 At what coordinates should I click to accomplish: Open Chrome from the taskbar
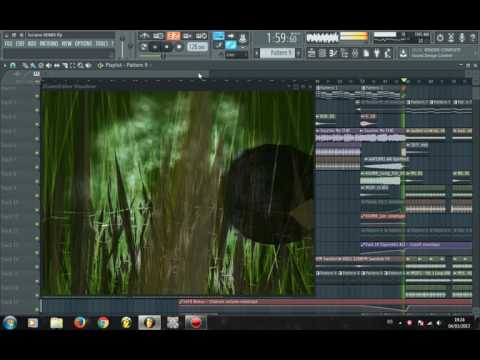pyautogui.click(x=103, y=323)
